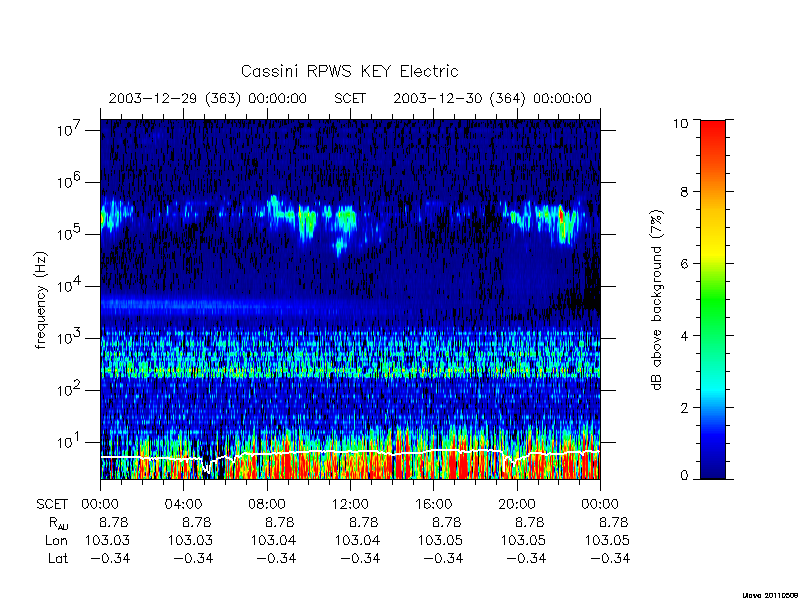Click the frequency (Hz) axis label
Screen dimensions: 800x600
[41, 300]
